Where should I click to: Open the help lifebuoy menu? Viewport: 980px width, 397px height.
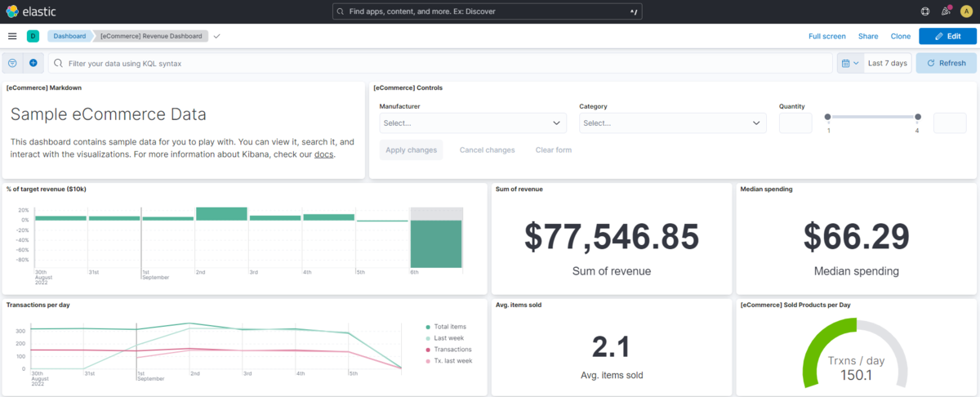pyautogui.click(x=924, y=11)
